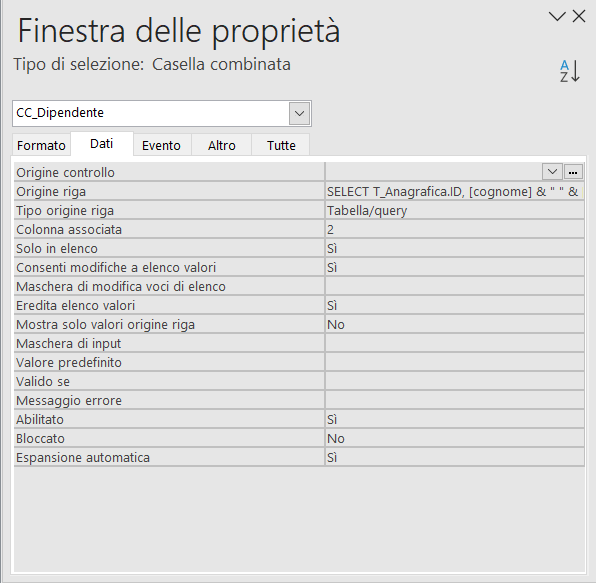Click the Origine riga SELECT statement field
Viewport: 596px width, 583px height.
click(x=455, y=192)
